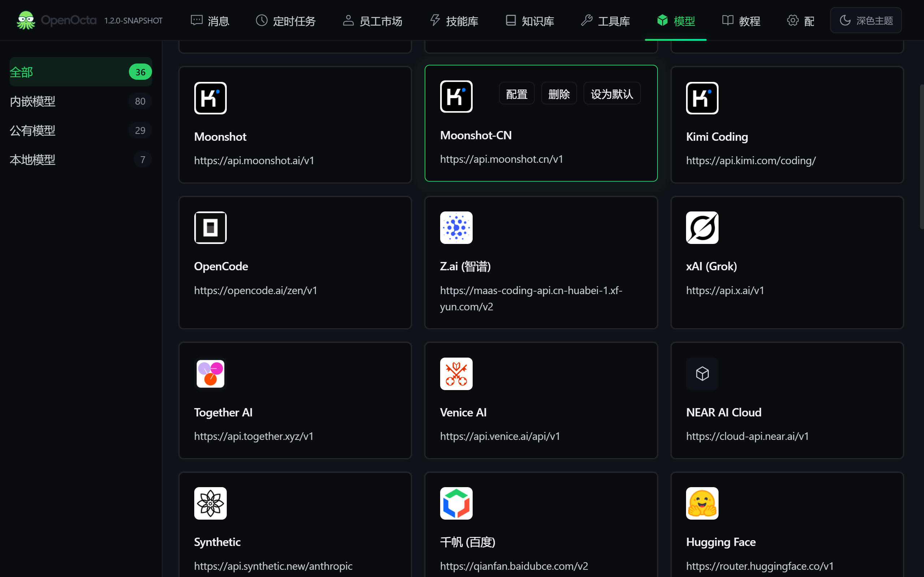Click the 千帆 (百度) logo icon
The image size is (924, 577).
(x=456, y=503)
